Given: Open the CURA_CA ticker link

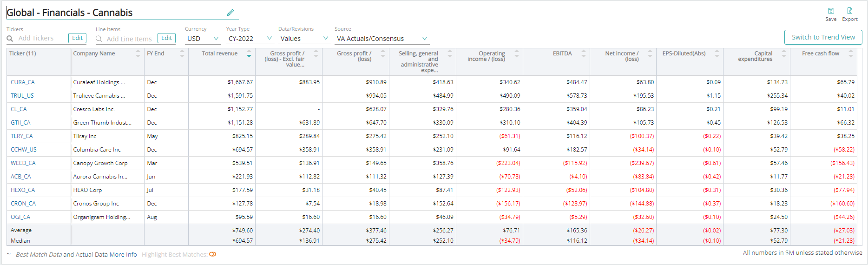Looking at the screenshot, I should pyautogui.click(x=23, y=82).
